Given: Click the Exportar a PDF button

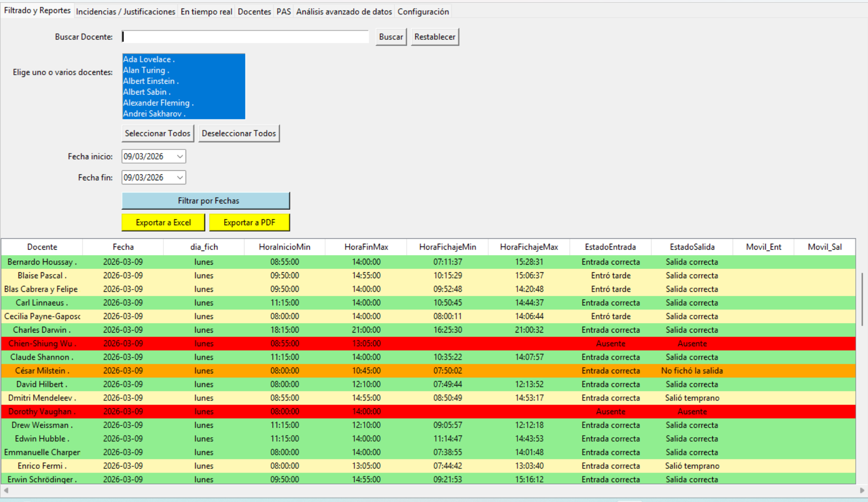Looking at the screenshot, I should click(249, 222).
